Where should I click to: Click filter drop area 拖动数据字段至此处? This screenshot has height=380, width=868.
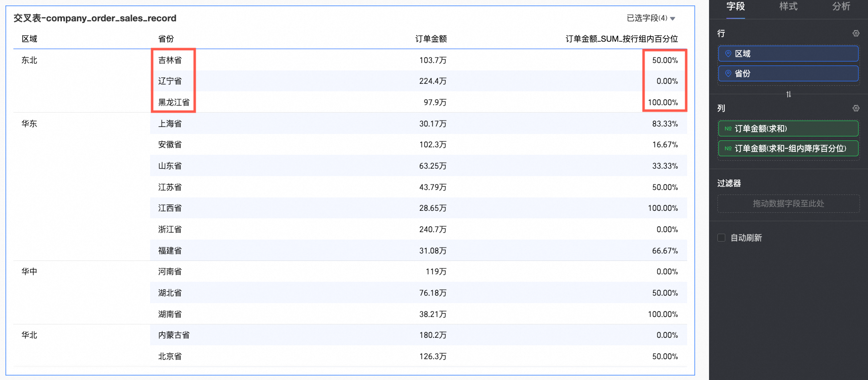pyautogui.click(x=788, y=203)
